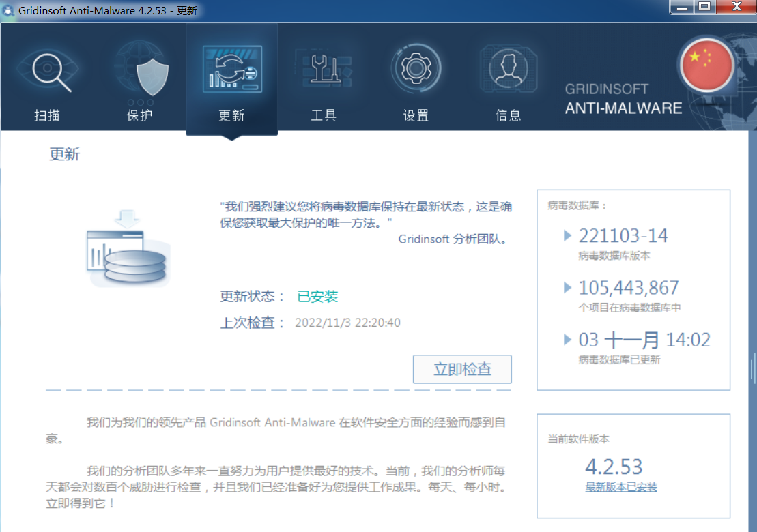This screenshot has height=532, width=757.
Task: Click arrow beside 221103-14 database version
Action: pyautogui.click(x=567, y=235)
